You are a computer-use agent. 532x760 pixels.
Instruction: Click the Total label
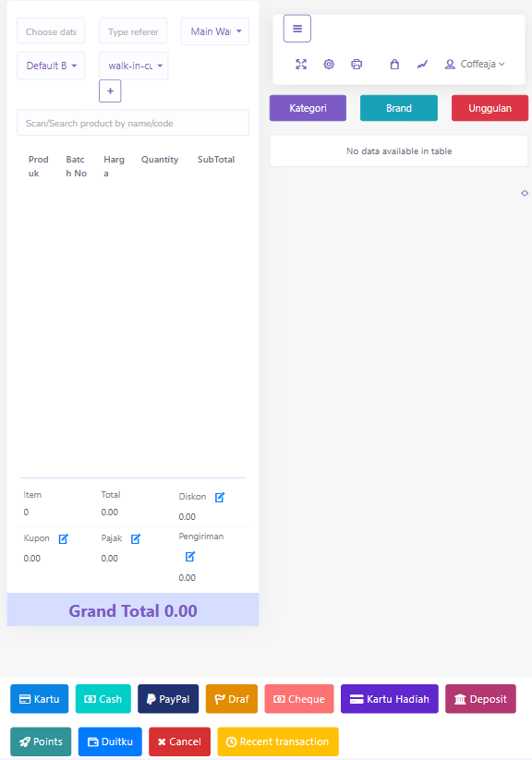pyautogui.click(x=111, y=495)
